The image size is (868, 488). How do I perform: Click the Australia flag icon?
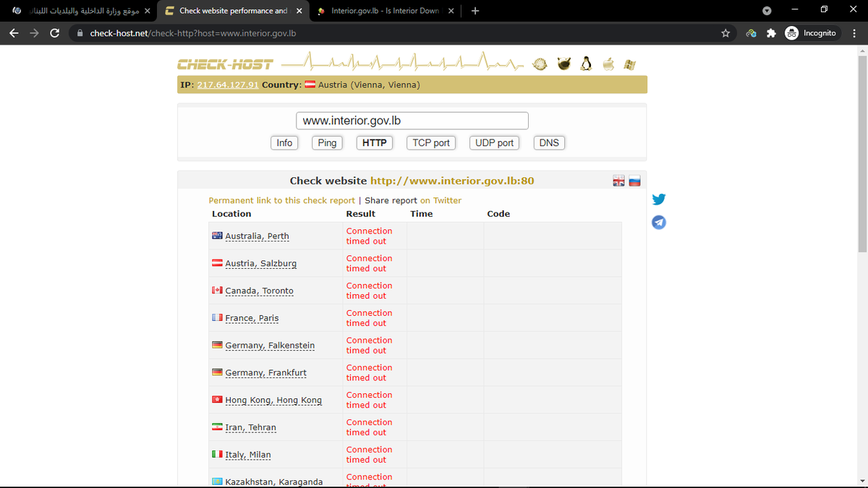click(217, 236)
